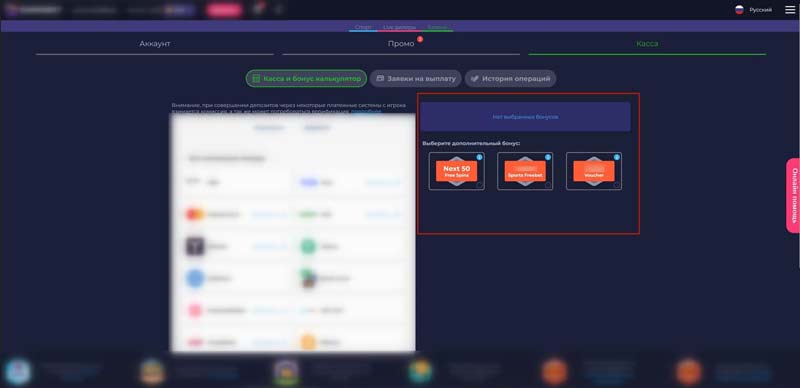Screen dimensions: 800x388
Task: Click the icon in История операций
Action: click(474, 79)
